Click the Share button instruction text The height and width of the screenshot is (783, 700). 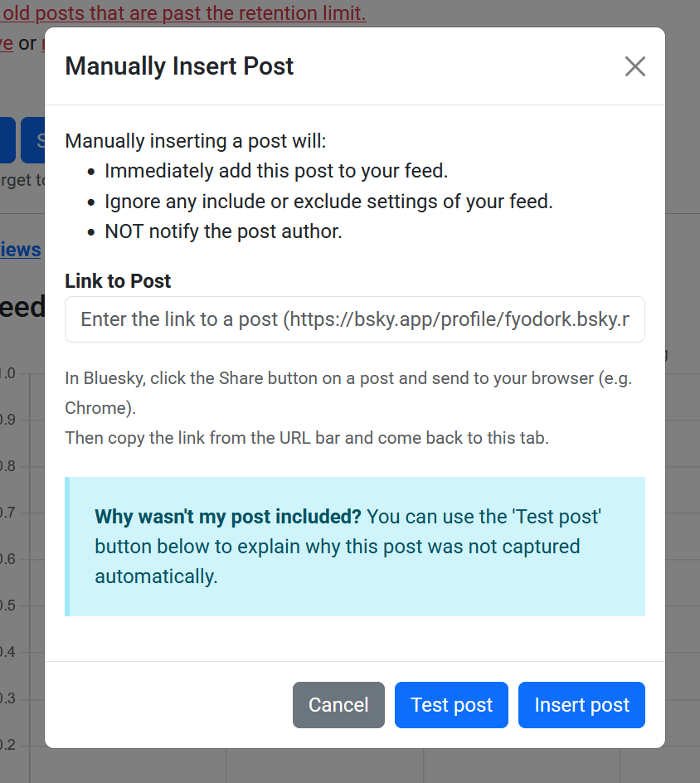[x=348, y=378]
